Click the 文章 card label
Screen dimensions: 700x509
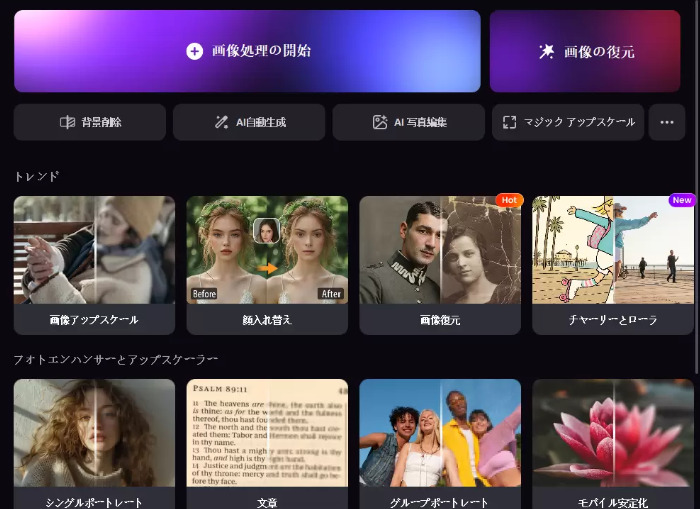[267, 502]
